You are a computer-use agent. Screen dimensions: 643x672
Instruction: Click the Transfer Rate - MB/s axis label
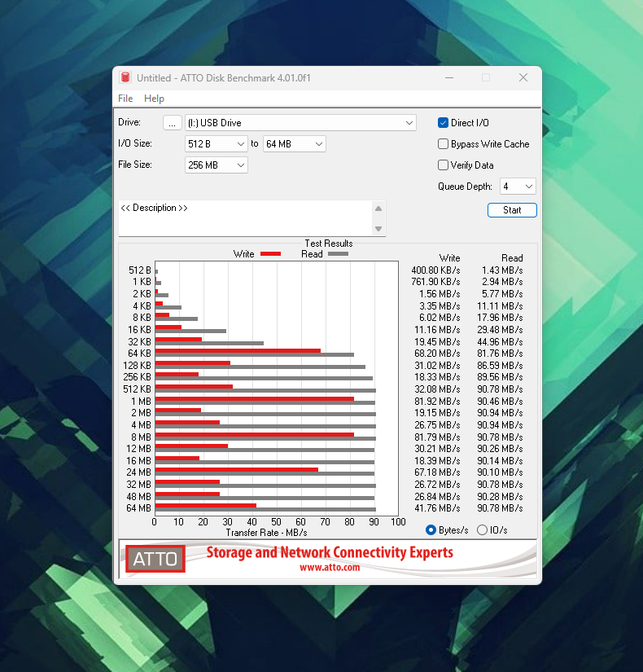point(266,533)
